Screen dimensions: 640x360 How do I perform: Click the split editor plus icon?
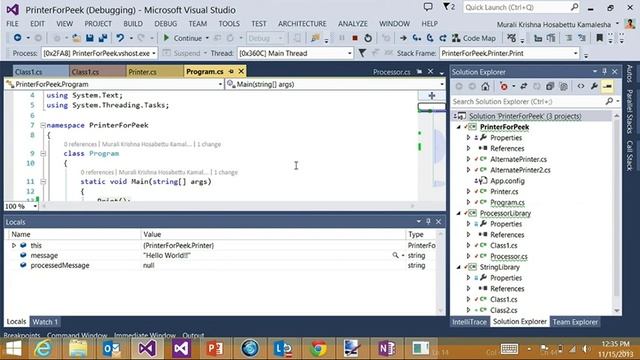432,96
